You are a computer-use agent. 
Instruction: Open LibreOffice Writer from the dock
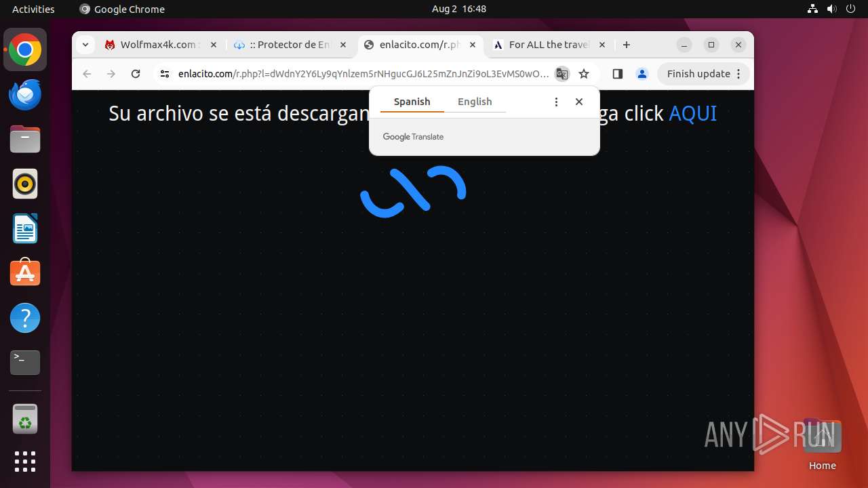(x=25, y=228)
